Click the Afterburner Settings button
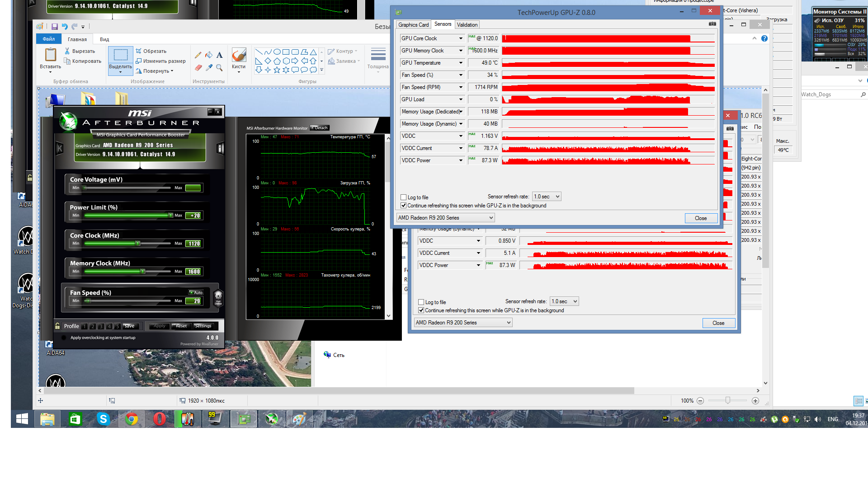The image size is (868, 488). click(203, 326)
